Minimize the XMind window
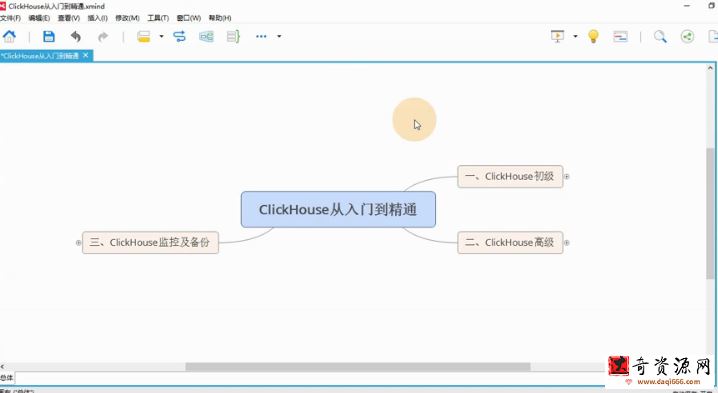The width and height of the screenshot is (718, 393). 687,6
